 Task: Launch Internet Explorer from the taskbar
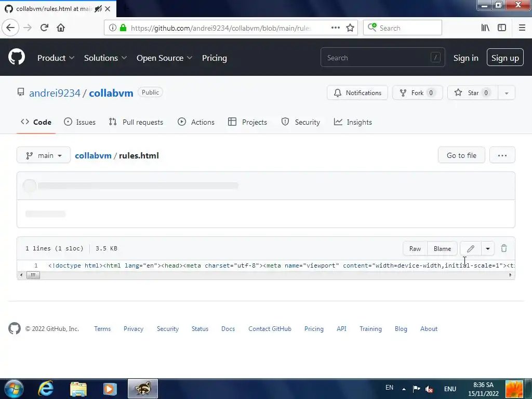click(x=46, y=389)
